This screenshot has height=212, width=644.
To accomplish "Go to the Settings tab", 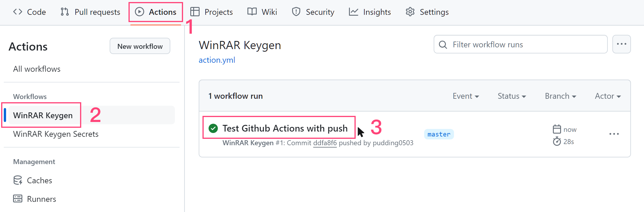I will (x=427, y=12).
